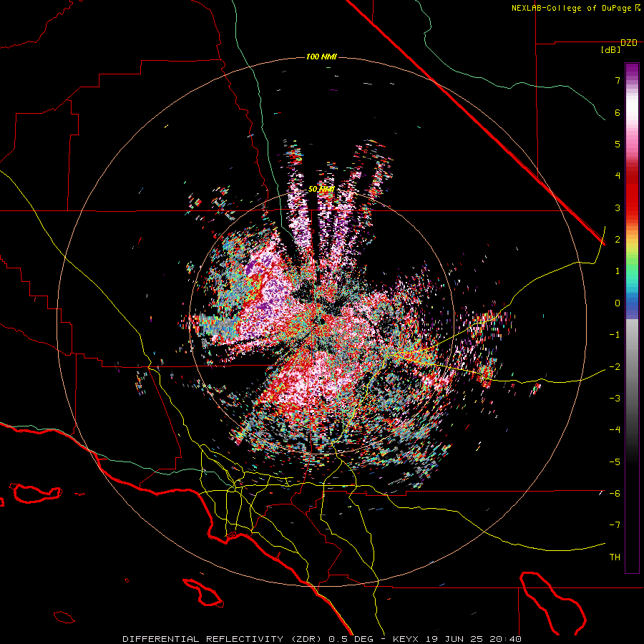Viewport: 644px width, 644px height.
Task: Click the 0 dB tick label on the legend
Action: (x=618, y=303)
